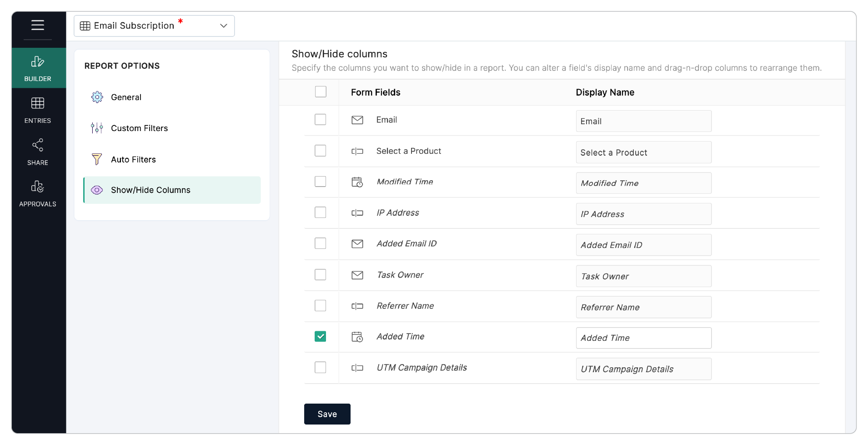
Task: Open the hamburger menu icon
Action: tap(38, 25)
